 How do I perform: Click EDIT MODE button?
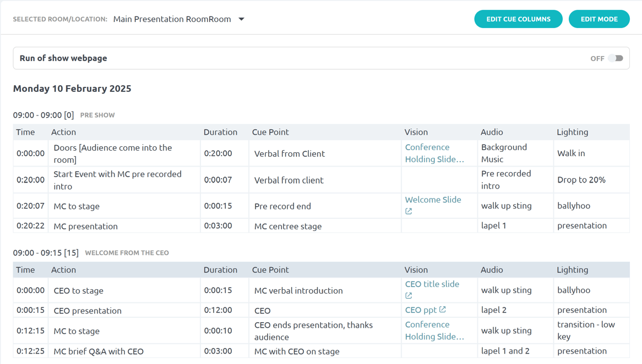click(x=599, y=19)
